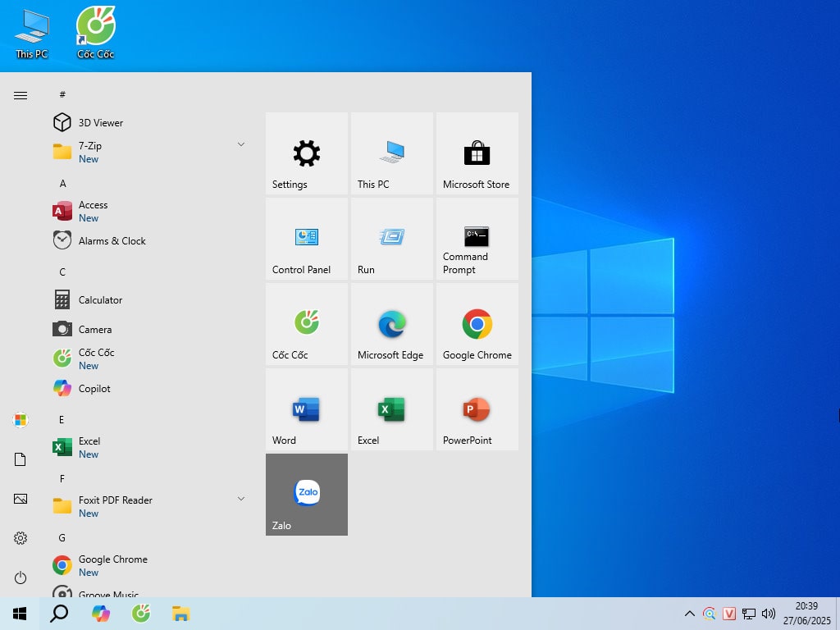Open the Command Prompt tile
This screenshot has width=840, height=630.
[x=477, y=239]
